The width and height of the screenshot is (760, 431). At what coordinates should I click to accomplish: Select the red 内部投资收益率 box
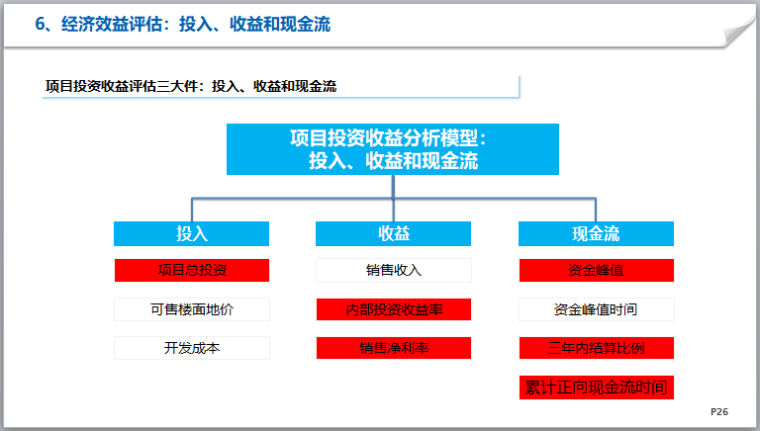click(x=394, y=309)
